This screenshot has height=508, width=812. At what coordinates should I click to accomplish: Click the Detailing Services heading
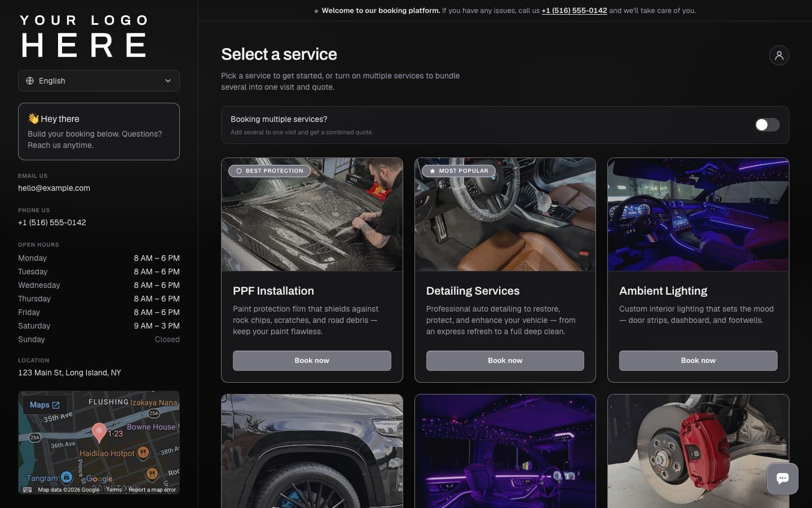(473, 291)
